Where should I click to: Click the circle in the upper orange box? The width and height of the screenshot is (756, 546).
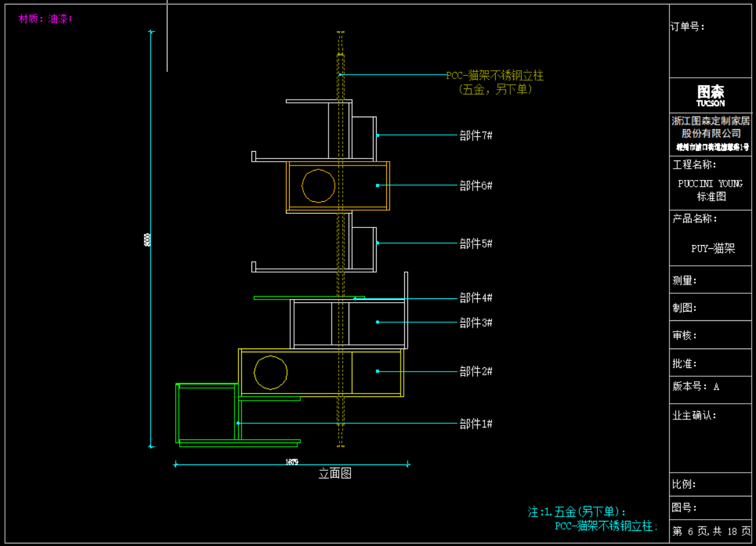(318, 186)
